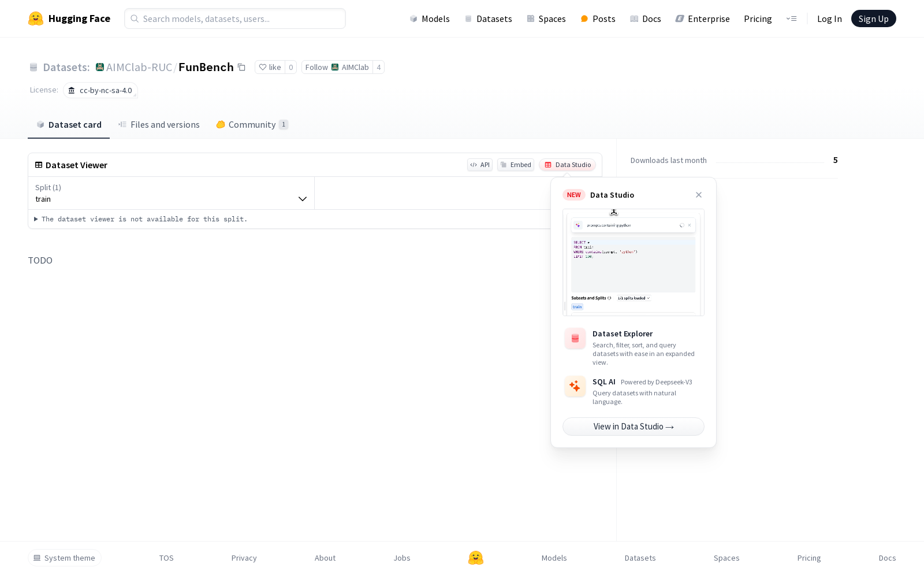Screen dimensions: 924x578
Task: Open Datasets footer link
Action: tap(640, 558)
